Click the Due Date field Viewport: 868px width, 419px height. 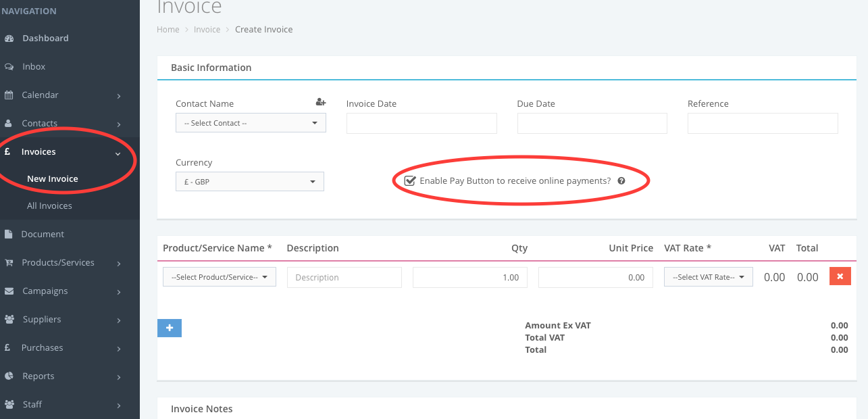click(x=592, y=123)
